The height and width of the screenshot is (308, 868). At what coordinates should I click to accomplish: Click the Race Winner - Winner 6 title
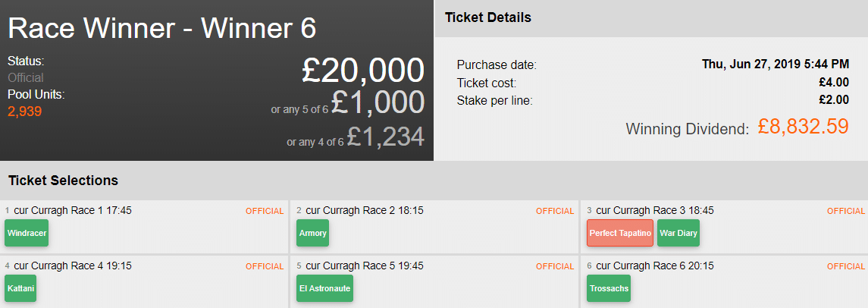(x=162, y=28)
